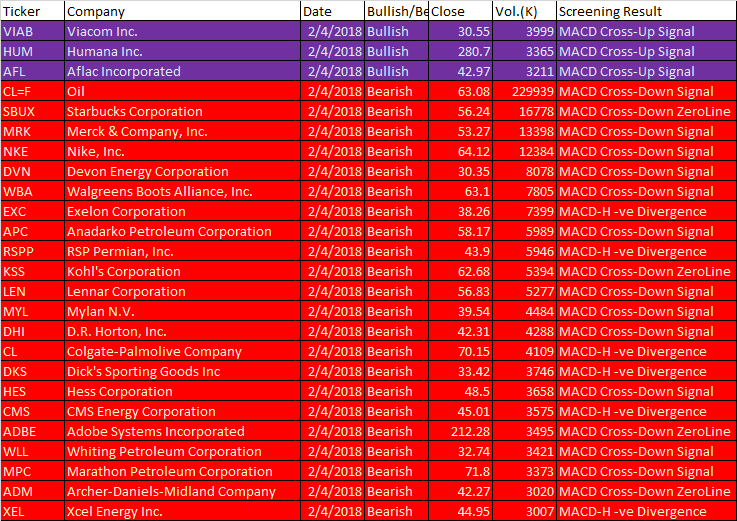This screenshot has width=737, height=521.
Task: Select Whiting Petroleum Corporation cell
Action: pyautogui.click(x=182, y=451)
